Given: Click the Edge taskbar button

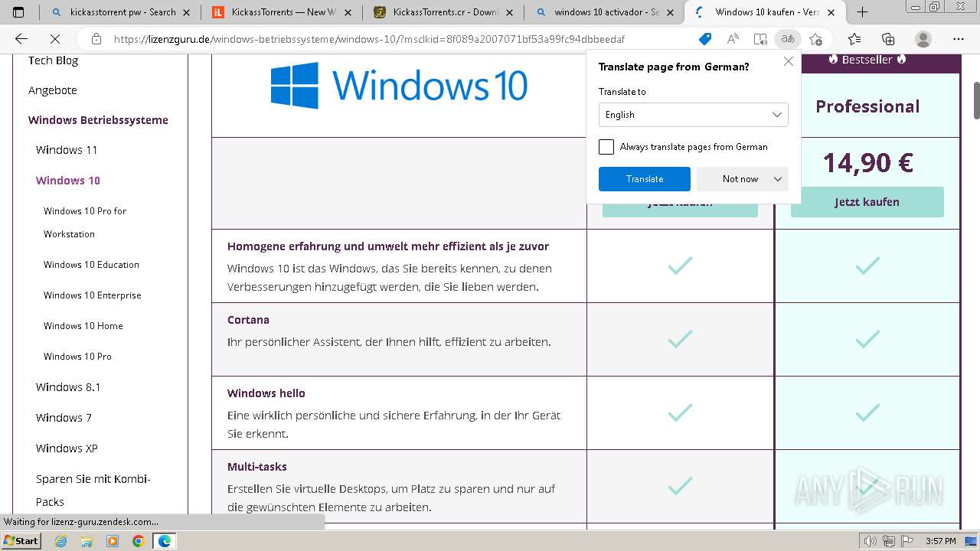Looking at the screenshot, I should (x=165, y=541).
